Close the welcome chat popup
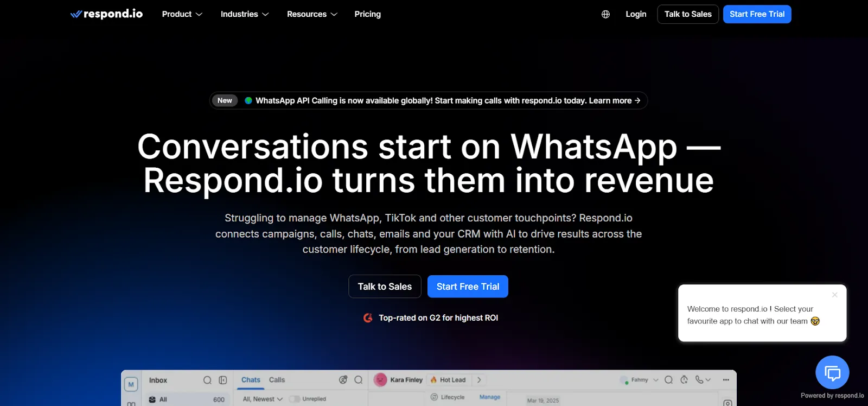The height and width of the screenshot is (406, 868). (835, 295)
